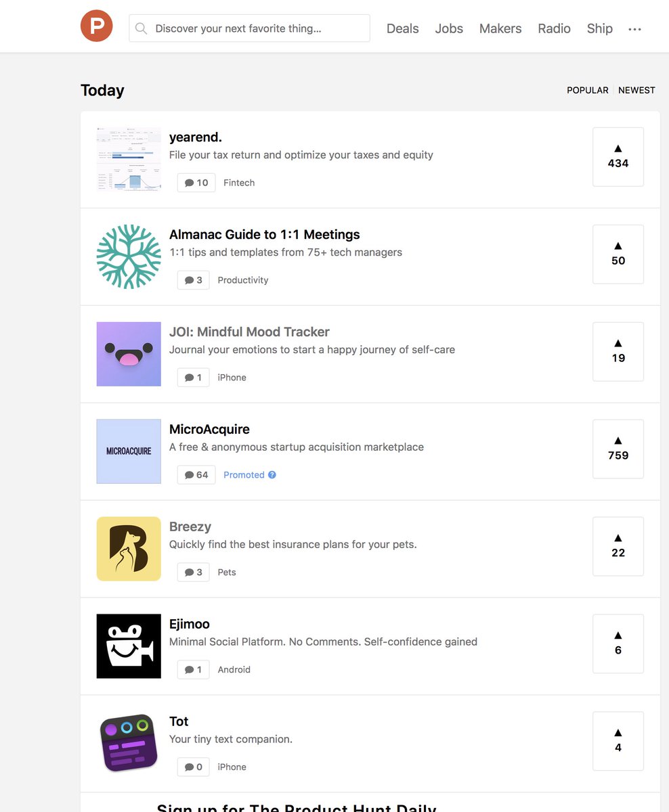The height and width of the screenshot is (812, 669).
Task: Click the Breezy pet logo icon
Action: 129,549
